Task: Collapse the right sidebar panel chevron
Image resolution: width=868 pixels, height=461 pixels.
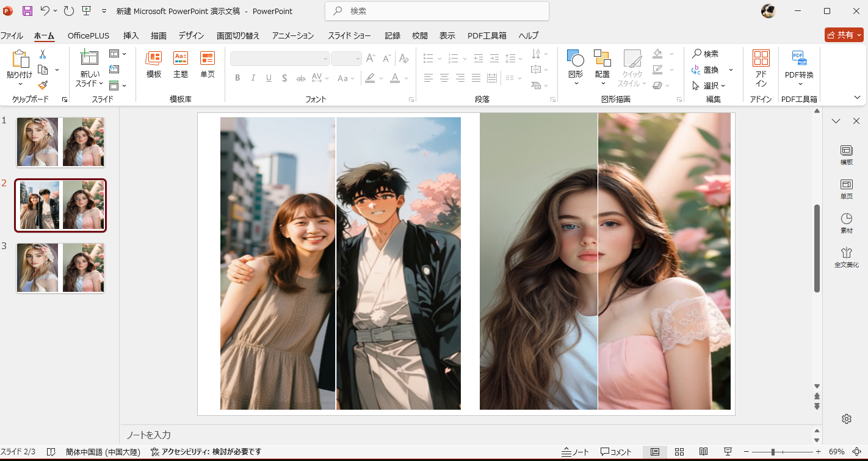Action: (x=836, y=121)
